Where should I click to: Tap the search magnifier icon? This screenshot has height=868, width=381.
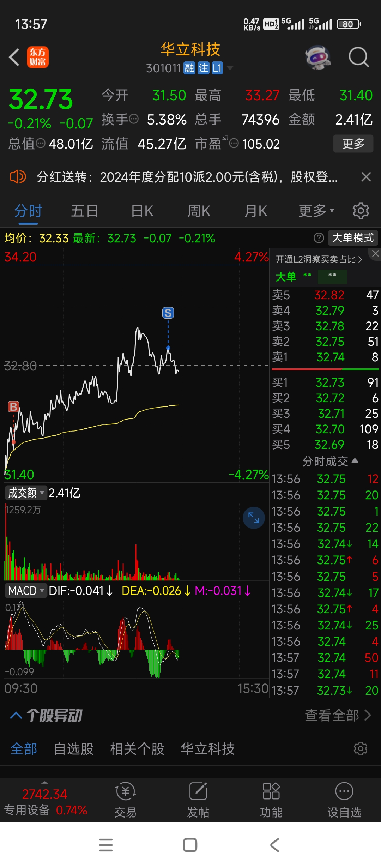358,57
